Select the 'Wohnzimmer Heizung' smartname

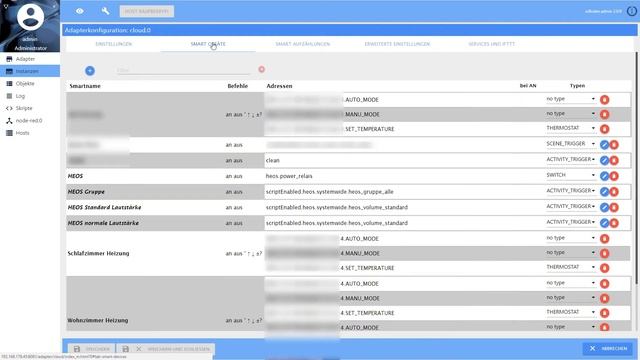[98, 320]
